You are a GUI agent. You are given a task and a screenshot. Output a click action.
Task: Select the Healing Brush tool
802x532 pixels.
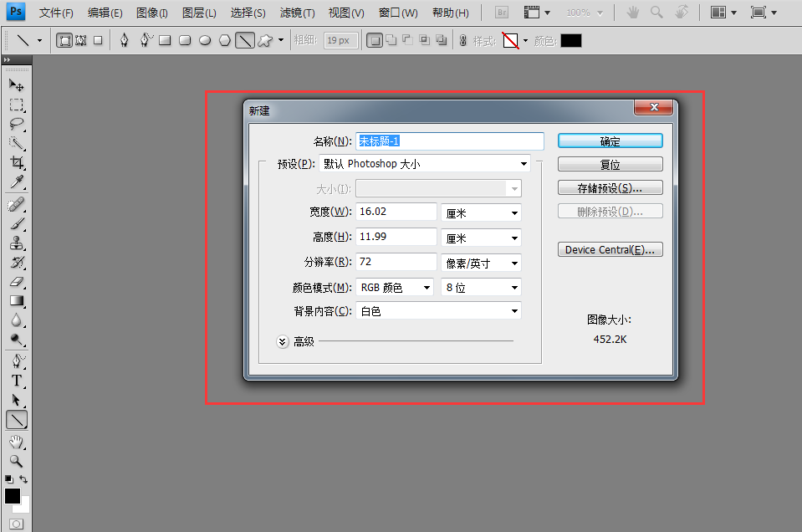coord(17,205)
